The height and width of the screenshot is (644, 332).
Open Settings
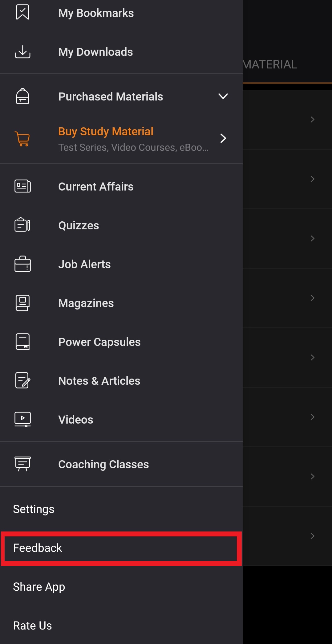[x=34, y=509]
